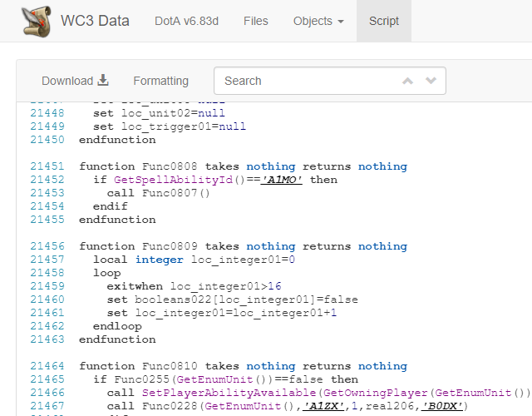Click 'exitwhen loc_integer01>16' line
The height and width of the screenshot is (416, 532).
pyautogui.click(x=194, y=286)
